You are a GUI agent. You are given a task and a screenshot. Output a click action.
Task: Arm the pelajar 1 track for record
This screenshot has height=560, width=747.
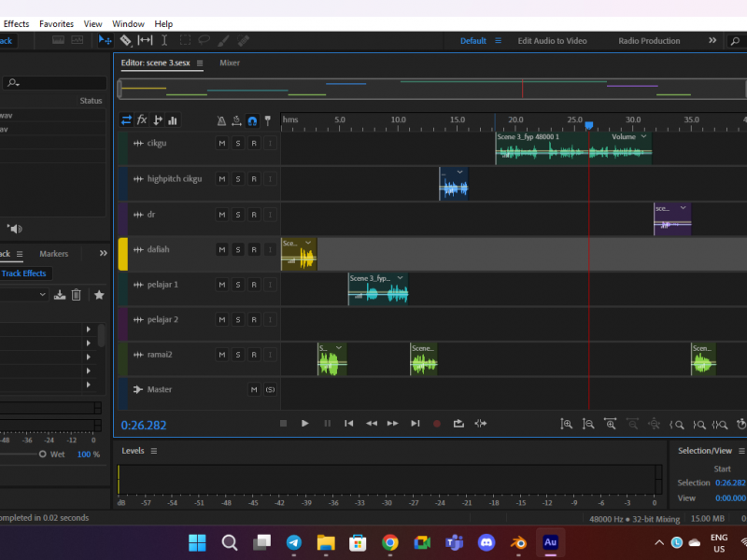coord(253,285)
